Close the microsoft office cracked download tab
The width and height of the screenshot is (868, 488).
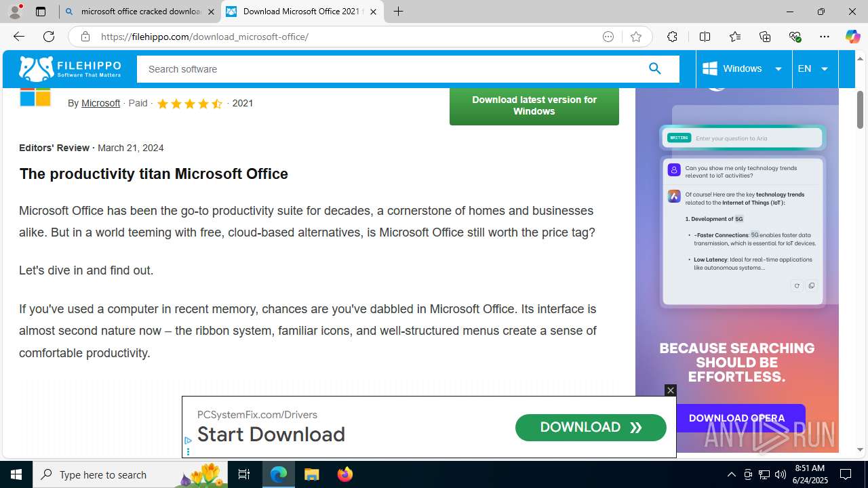(210, 12)
